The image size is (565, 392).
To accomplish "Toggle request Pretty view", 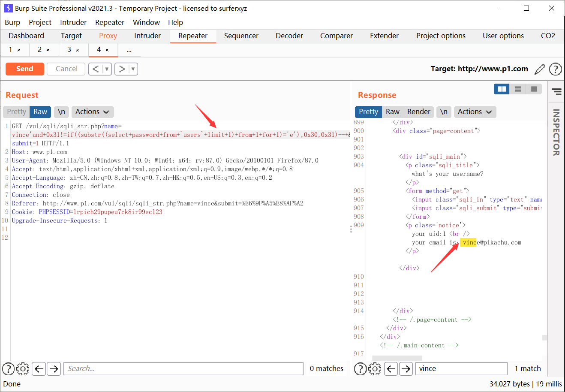I will point(16,112).
